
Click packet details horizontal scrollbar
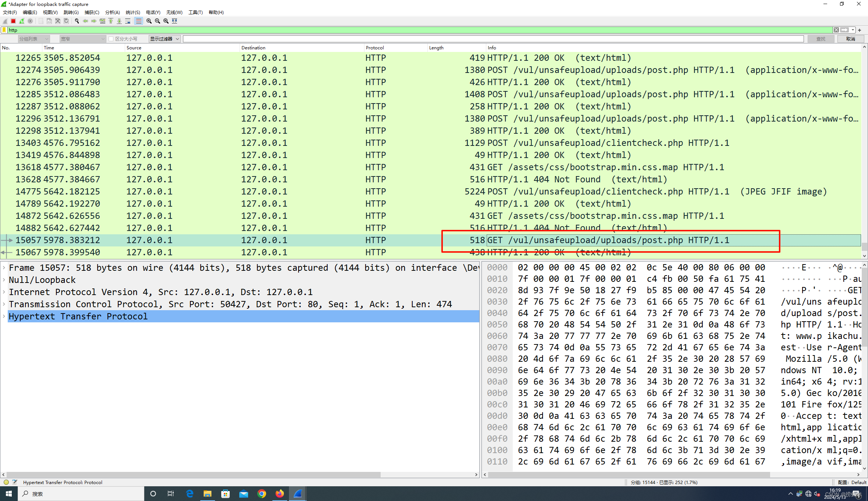coord(194,475)
